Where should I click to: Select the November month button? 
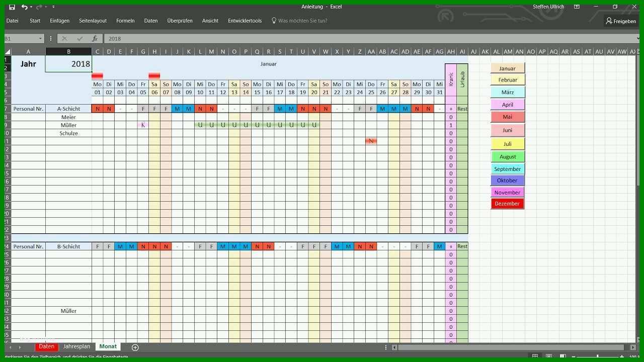(x=507, y=193)
